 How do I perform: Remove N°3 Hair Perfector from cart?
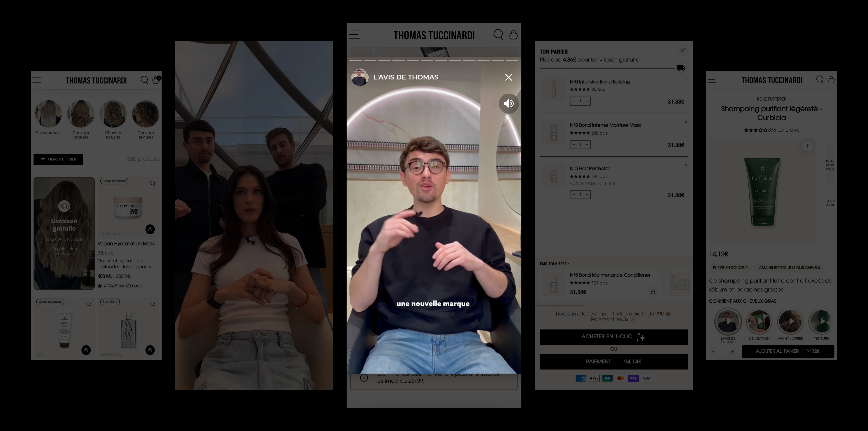(x=686, y=165)
